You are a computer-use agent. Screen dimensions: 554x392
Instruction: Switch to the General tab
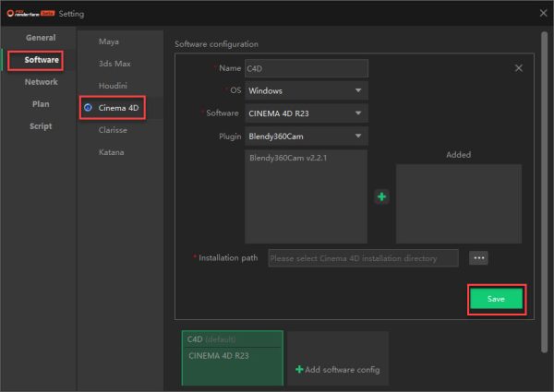pyautogui.click(x=40, y=38)
